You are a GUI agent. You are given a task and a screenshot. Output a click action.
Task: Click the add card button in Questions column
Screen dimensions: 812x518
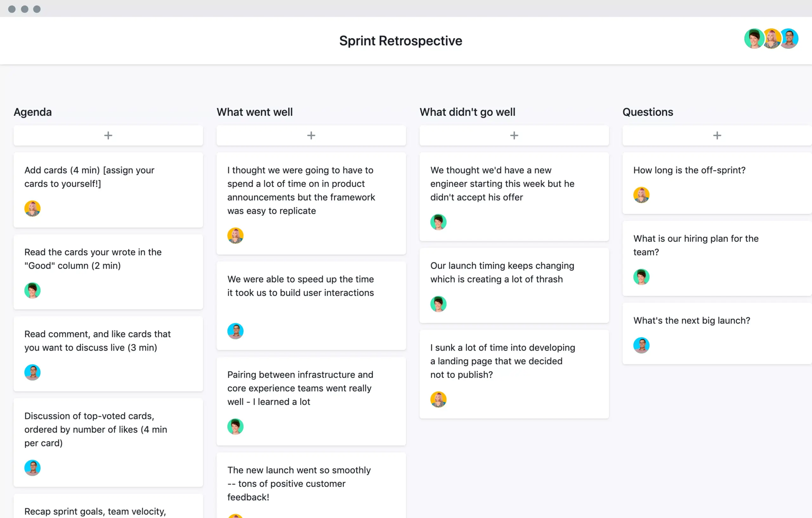pyautogui.click(x=717, y=135)
